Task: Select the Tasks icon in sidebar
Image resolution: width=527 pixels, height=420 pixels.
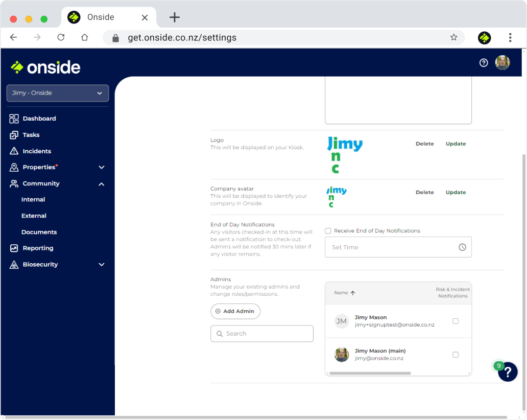Action: click(x=13, y=134)
